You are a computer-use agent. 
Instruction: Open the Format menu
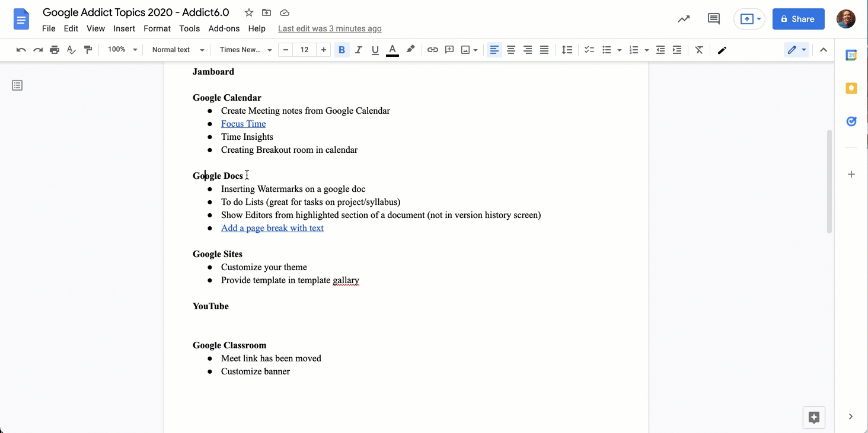[x=157, y=28]
